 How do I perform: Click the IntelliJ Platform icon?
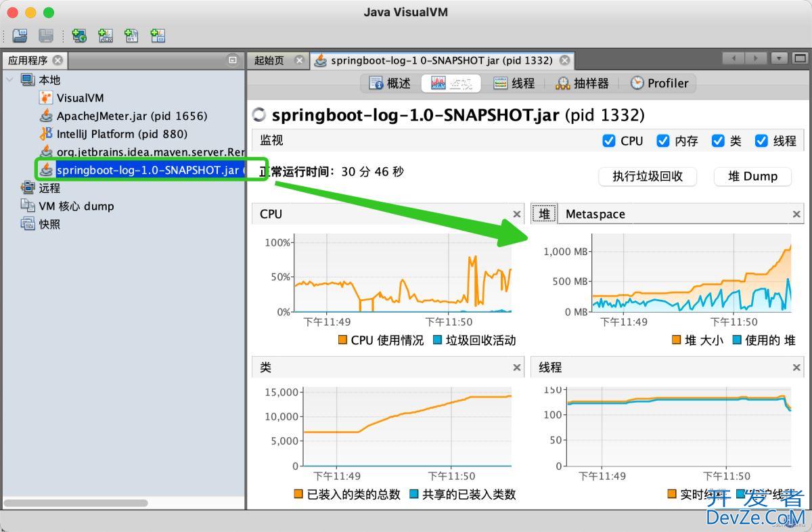tap(46, 133)
